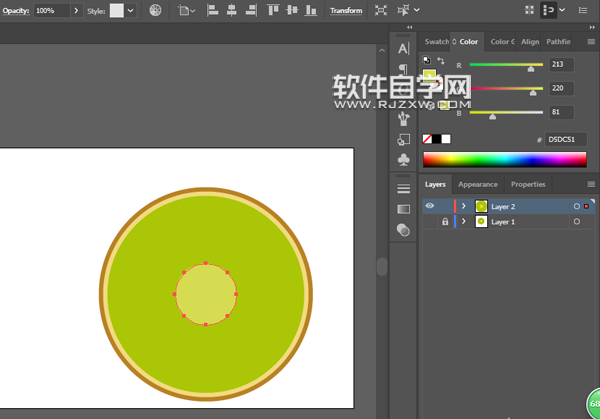Open the Transparency panel icon
The width and height of the screenshot is (600, 419).
point(404,230)
